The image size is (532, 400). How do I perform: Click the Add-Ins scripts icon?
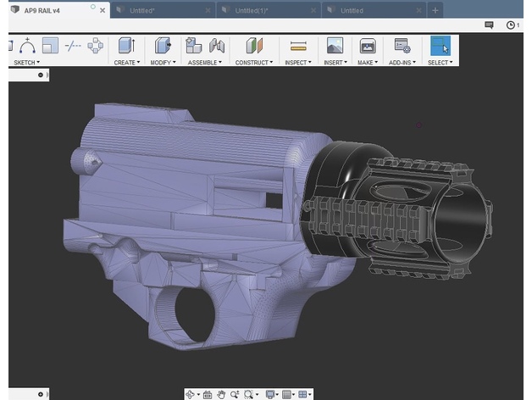(402, 46)
